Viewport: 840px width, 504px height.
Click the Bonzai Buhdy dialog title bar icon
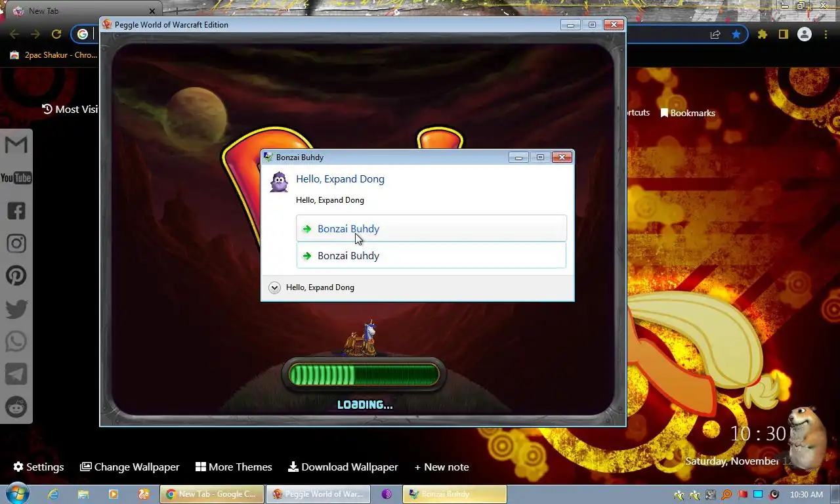pyautogui.click(x=268, y=157)
